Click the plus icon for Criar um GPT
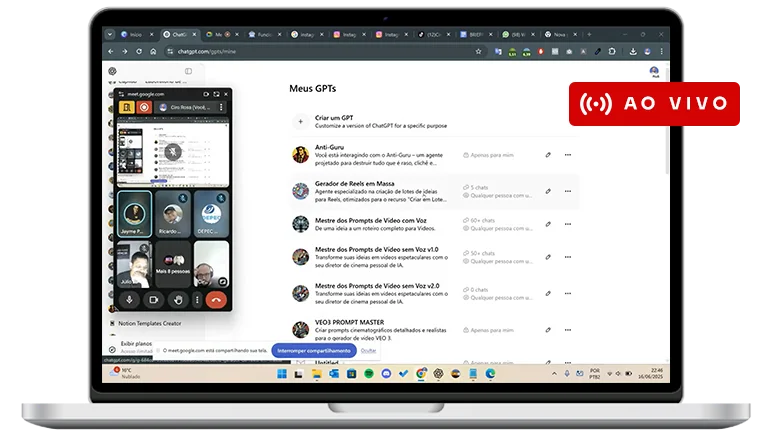Viewport: 767px width, 433px height. click(300, 121)
